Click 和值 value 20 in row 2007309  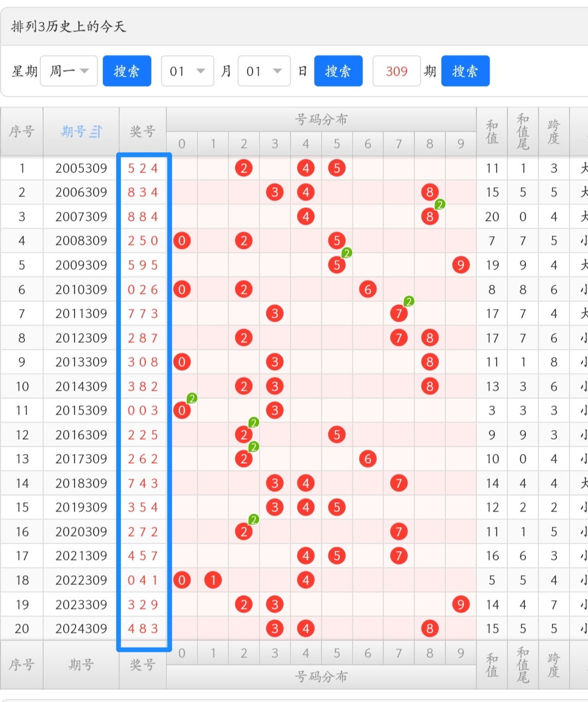(x=492, y=217)
